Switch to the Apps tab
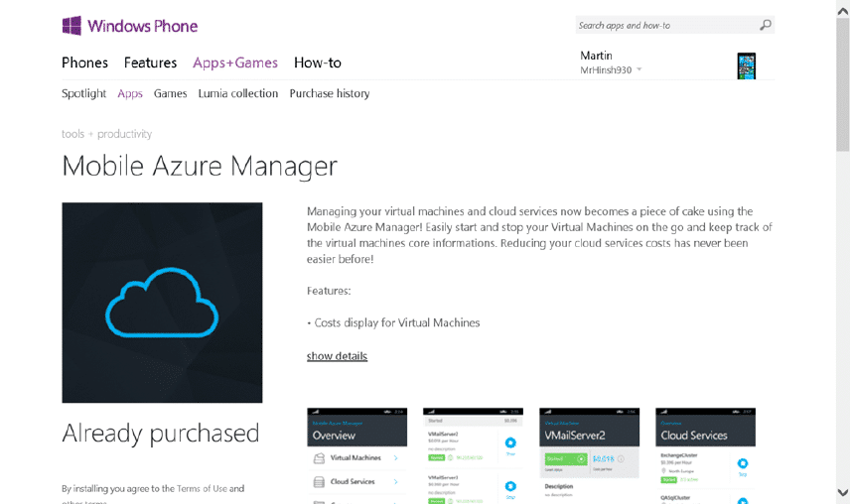Image resolution: width=850 pixels, height=504 pixels. (130, 93)
